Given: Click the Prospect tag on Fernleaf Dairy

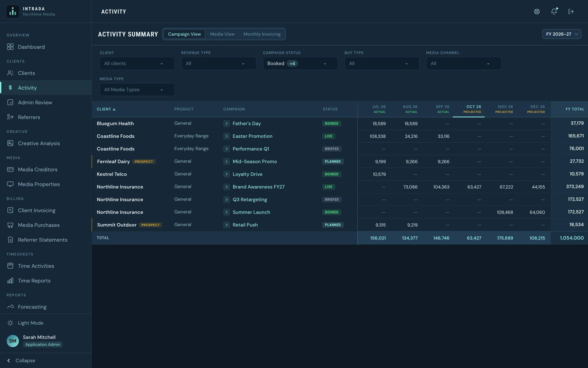Looking at the screenshot, I should (x=144, y=162).
